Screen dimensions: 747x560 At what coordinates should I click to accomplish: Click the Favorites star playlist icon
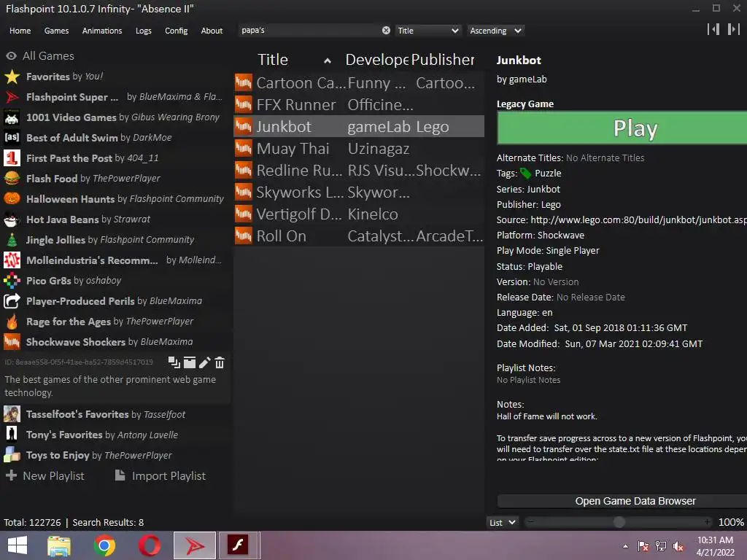coord(12,77)
